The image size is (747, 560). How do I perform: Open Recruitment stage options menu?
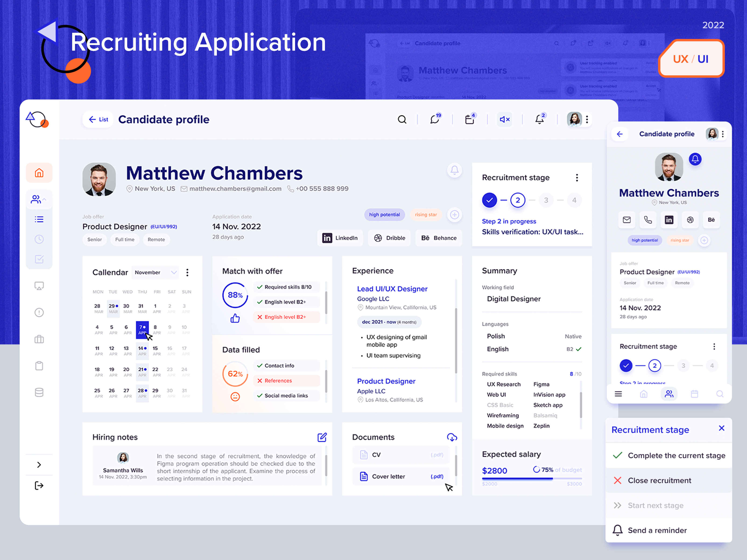point(577,178)
